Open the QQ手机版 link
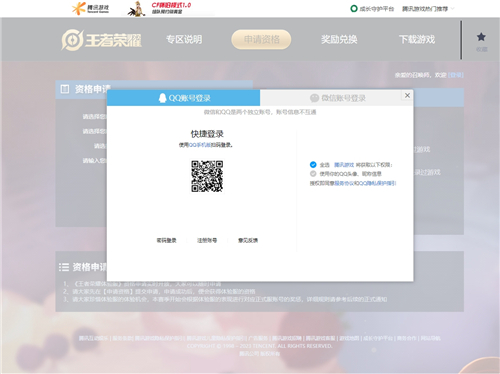 (x=200, y=145)
